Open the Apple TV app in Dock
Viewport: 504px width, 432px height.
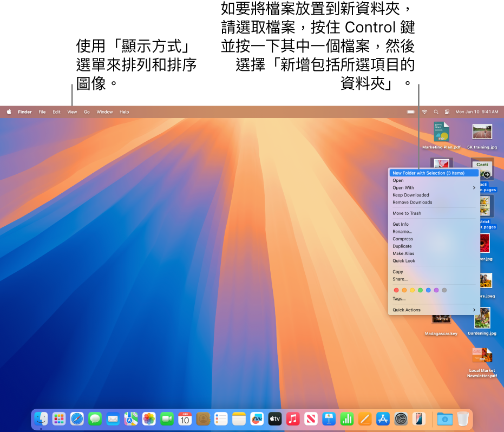(x=275, y=419)
